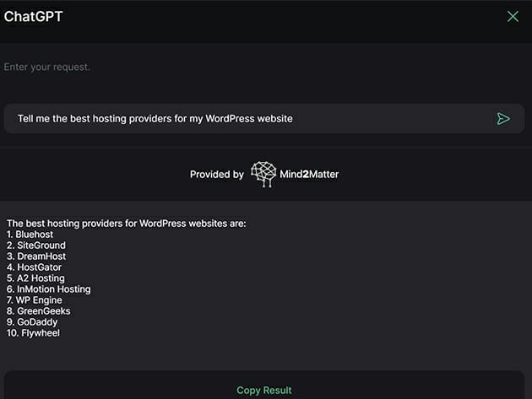Click the GreenGeeks entry in results
The width and height of the screenshot is (532, 399).
tap(38, 311)
